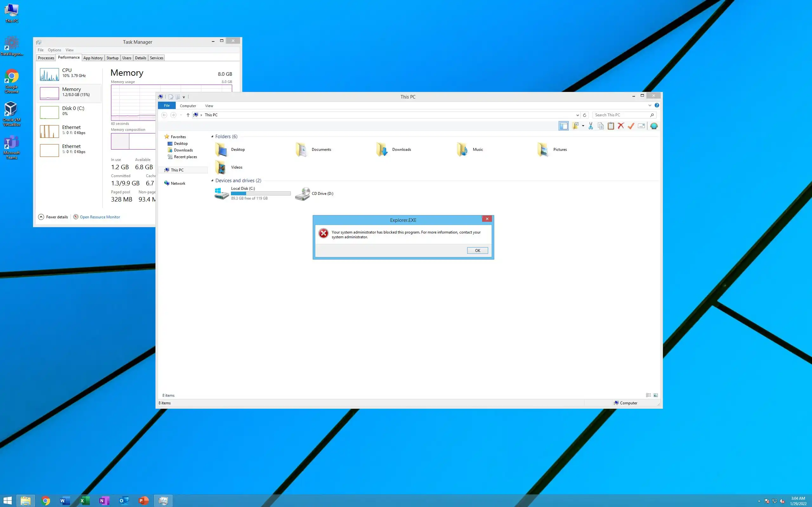Click the Cut scissors toolbar icon
Image resolution: width=812 pixels, height=507 pixels.
click(591, 126)
